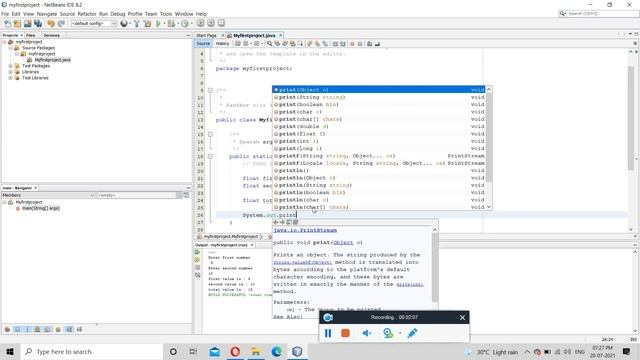
Task: Collapse the Javadoc fold at line 9
Action: [210, 90]
